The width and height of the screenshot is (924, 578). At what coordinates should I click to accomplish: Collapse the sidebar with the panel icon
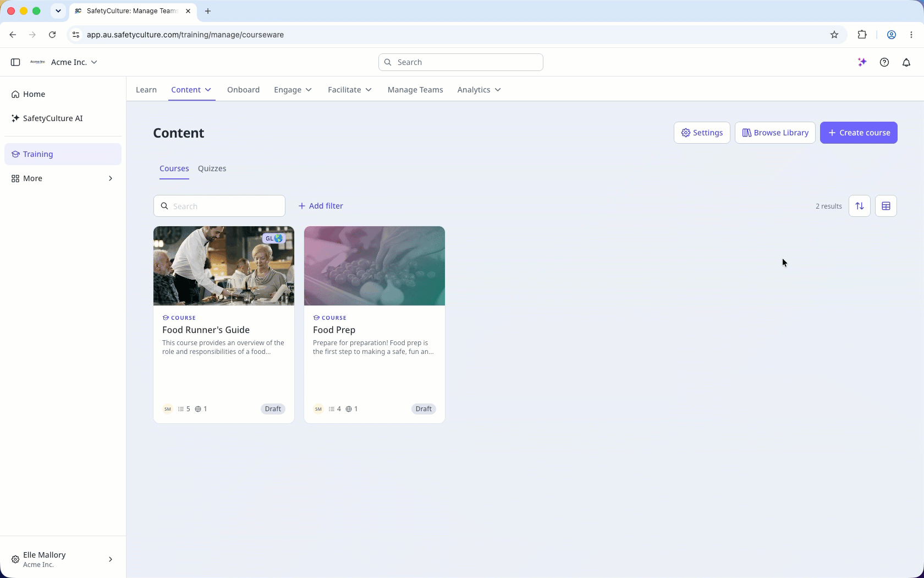[15, 62]
